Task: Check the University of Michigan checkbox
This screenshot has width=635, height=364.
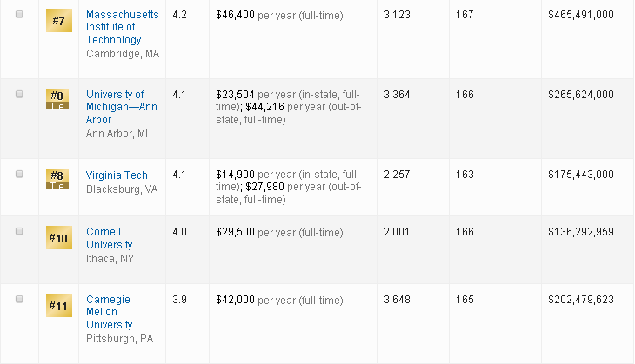Action: pos(20,95)
